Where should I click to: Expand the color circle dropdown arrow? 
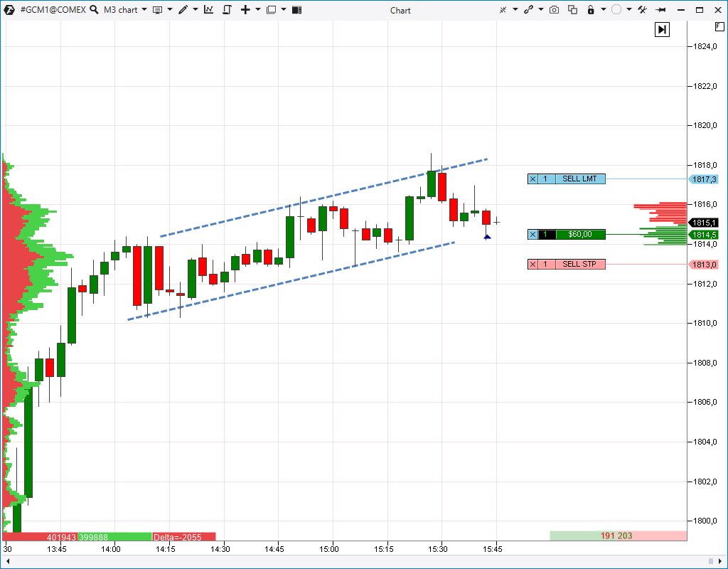[x=629, y=9]
